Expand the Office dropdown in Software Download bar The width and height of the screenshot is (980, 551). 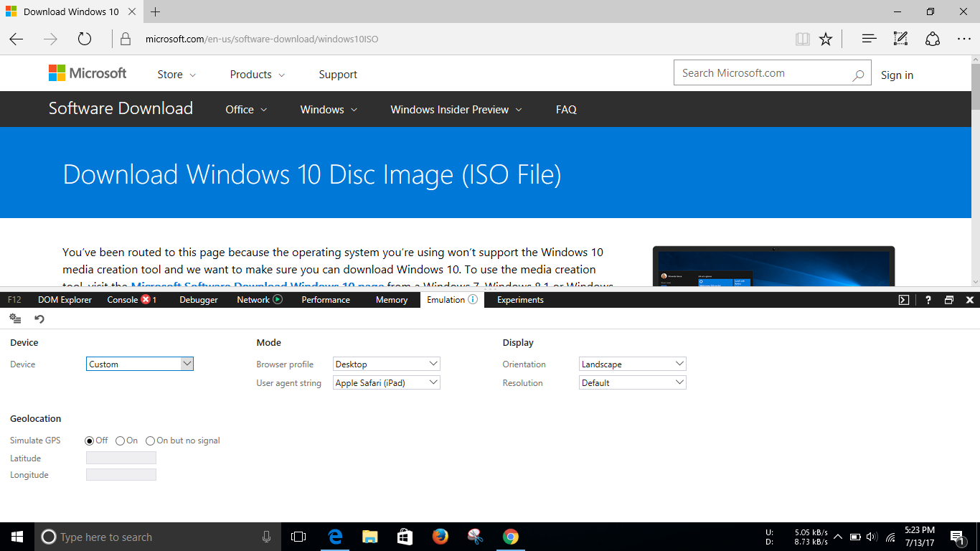(246, 110)
